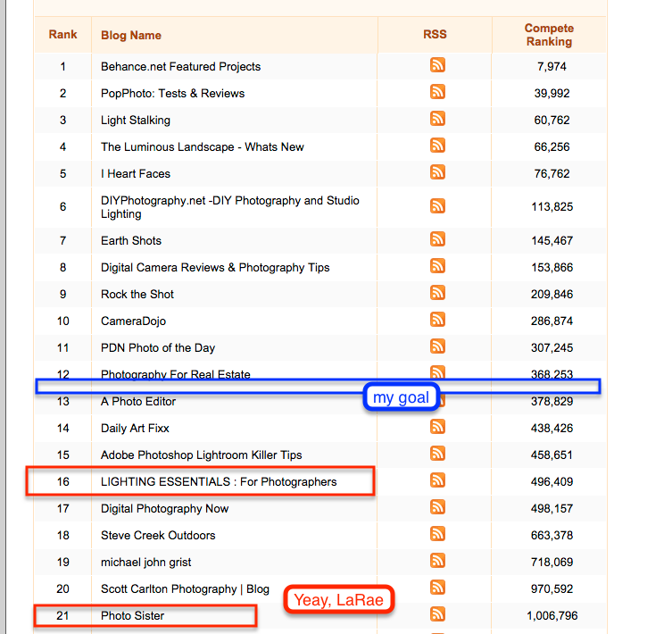Select Digital Camera Reviews & Photography Tips
672x634 pixels.
coord(215,268)
